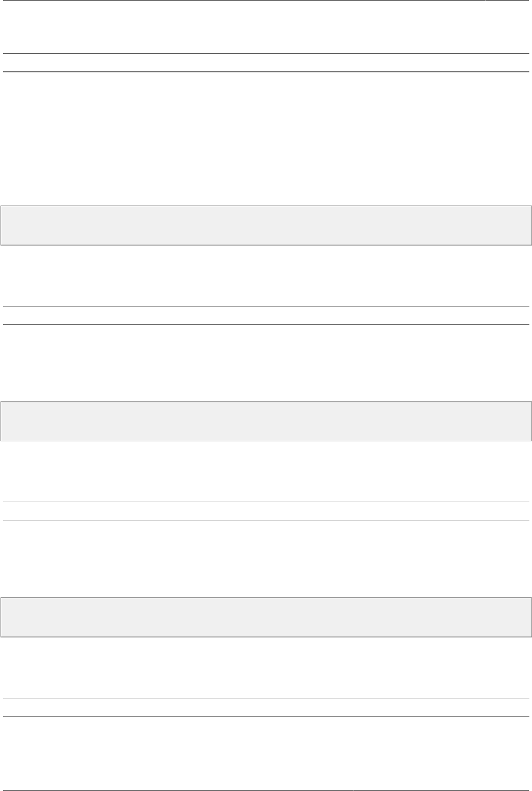Click the upper line of the fourth rule pair
The width and height of the screenshot is (532, 791).
click(x=265, y=698)
